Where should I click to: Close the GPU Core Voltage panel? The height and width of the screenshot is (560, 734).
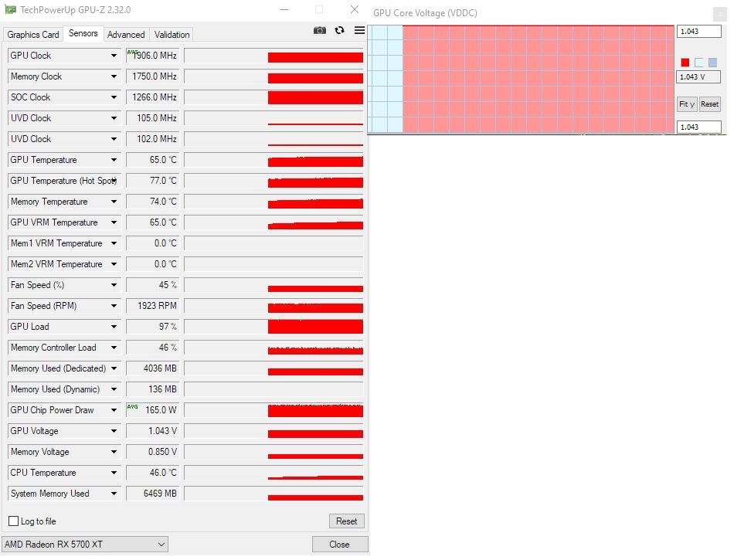[720, 15]
